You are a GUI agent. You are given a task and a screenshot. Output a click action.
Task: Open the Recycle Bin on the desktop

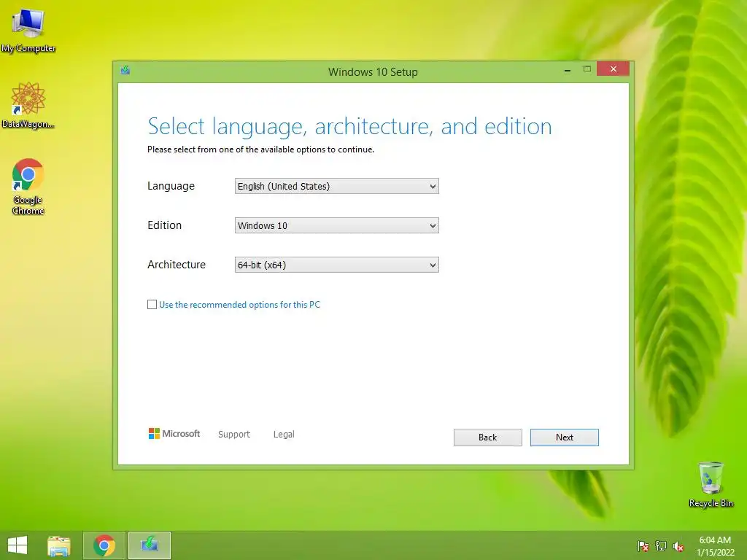coord(711,484)
